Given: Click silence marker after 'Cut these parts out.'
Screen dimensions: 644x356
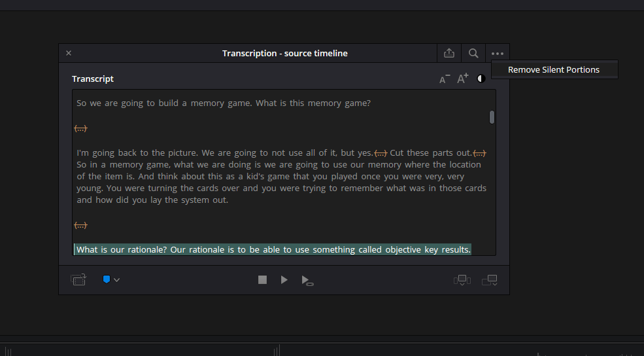Looking at the screenshot, I should click(x=479, y=153).
